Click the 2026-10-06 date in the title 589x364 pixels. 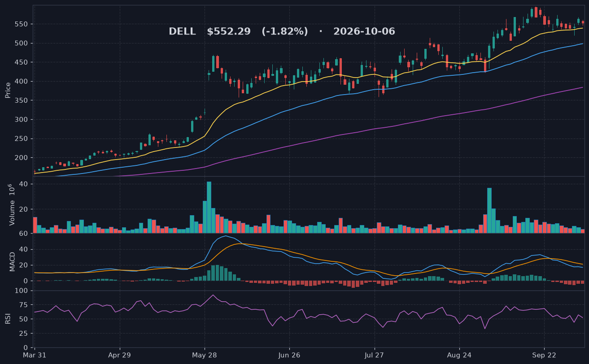click(364, 32)
